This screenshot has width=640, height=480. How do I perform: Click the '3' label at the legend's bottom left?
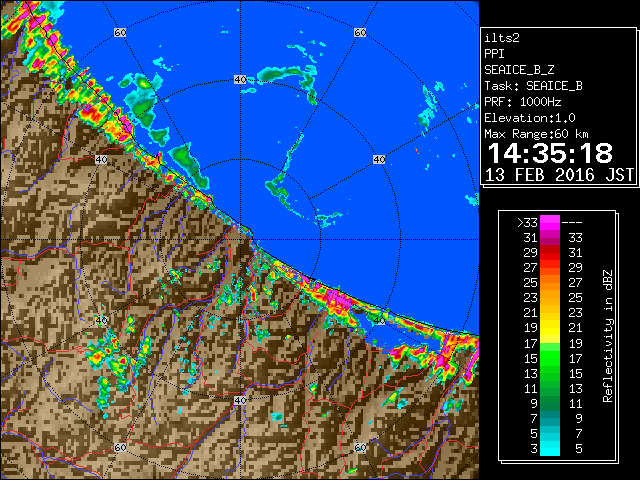pos(534,449)
